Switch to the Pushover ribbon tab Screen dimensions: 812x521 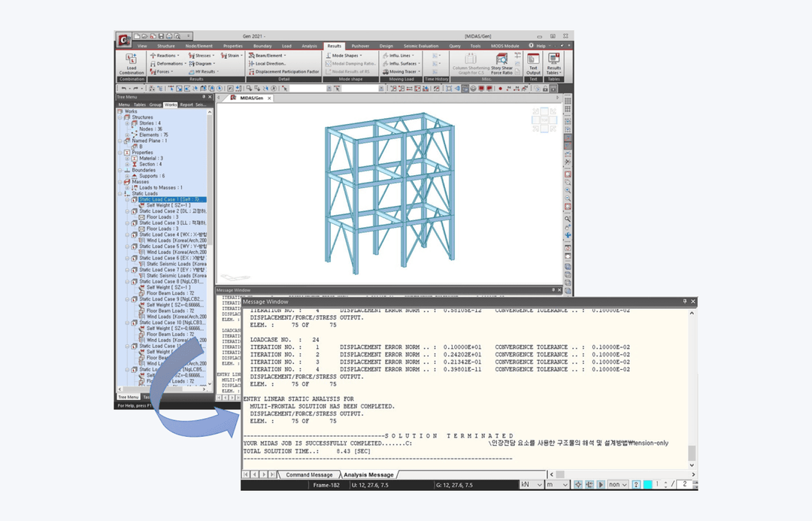pyautogui.click(x=360, y=46)
